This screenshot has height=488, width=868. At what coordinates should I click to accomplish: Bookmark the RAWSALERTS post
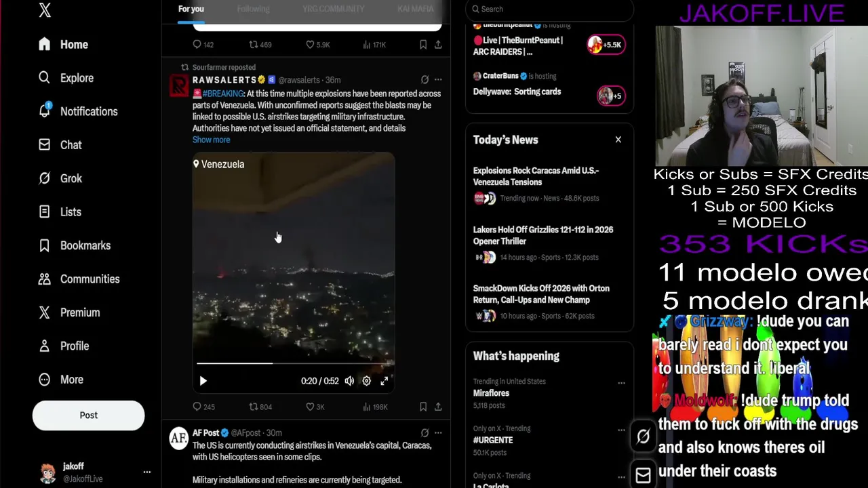click(423, 407)
